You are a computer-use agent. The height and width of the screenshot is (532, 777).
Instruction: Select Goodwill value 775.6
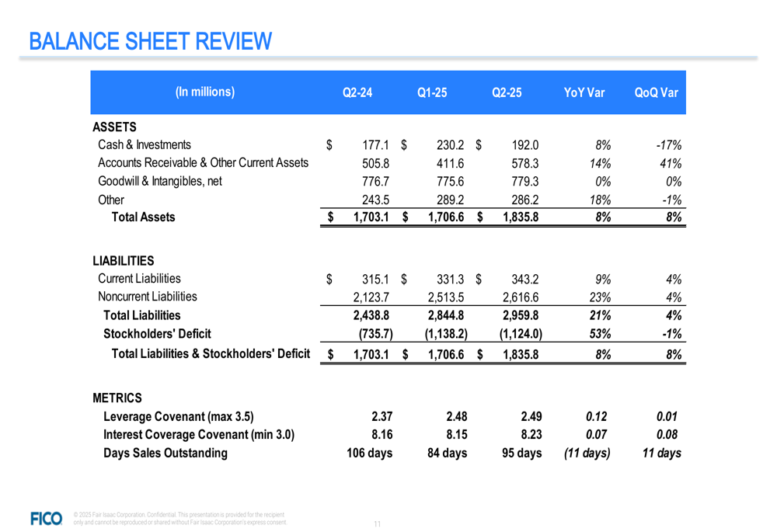(x=451, y=182)
